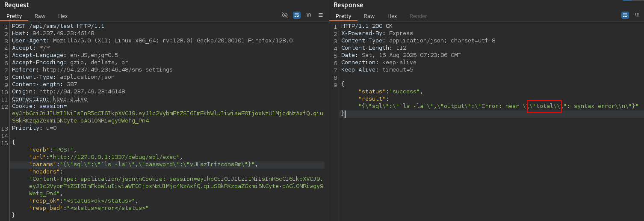644x221 pixels.
Task: Click the Request panel title
Action: 17,5
